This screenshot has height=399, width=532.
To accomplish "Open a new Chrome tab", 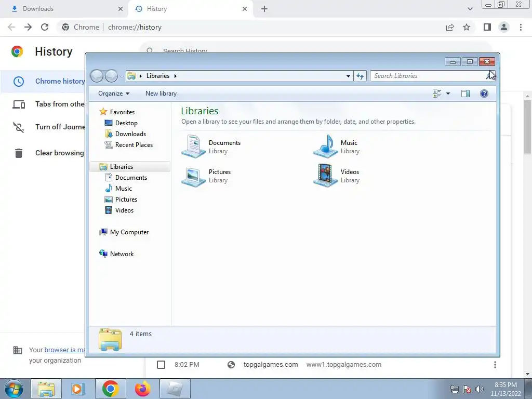I will [x=264, y=9].
